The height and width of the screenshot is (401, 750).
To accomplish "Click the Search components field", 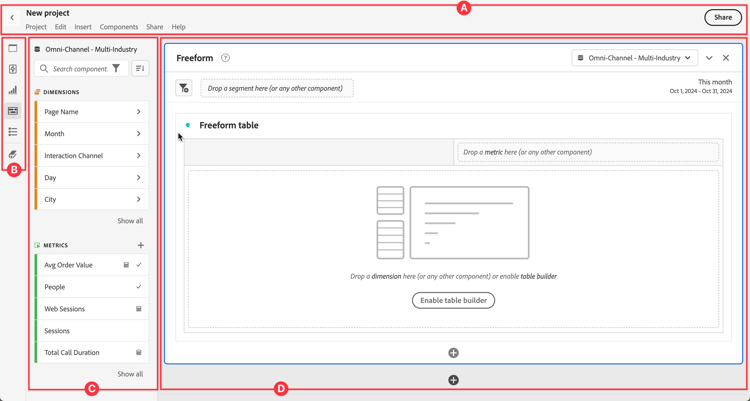I will (81, 68).
